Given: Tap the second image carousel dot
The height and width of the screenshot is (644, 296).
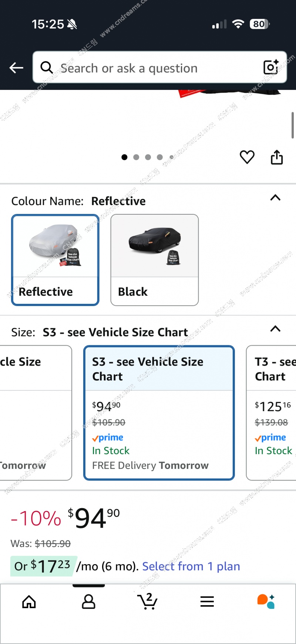Looking at the screenshot, I should pos(136,157).
